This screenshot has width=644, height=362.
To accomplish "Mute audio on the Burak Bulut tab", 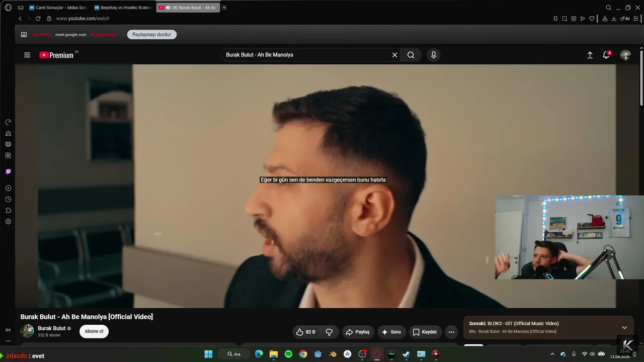I will tap(168, 8).
